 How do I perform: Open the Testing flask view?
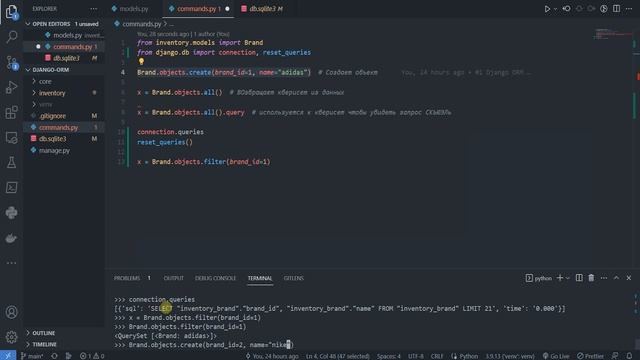[x=11, y=162]
